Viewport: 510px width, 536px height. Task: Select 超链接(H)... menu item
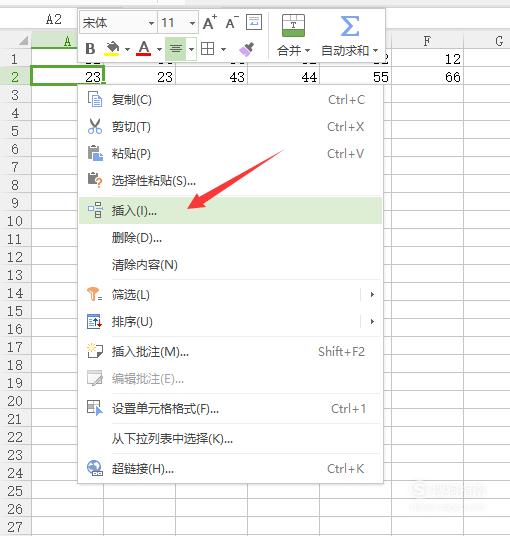click(x=230, y=468)
